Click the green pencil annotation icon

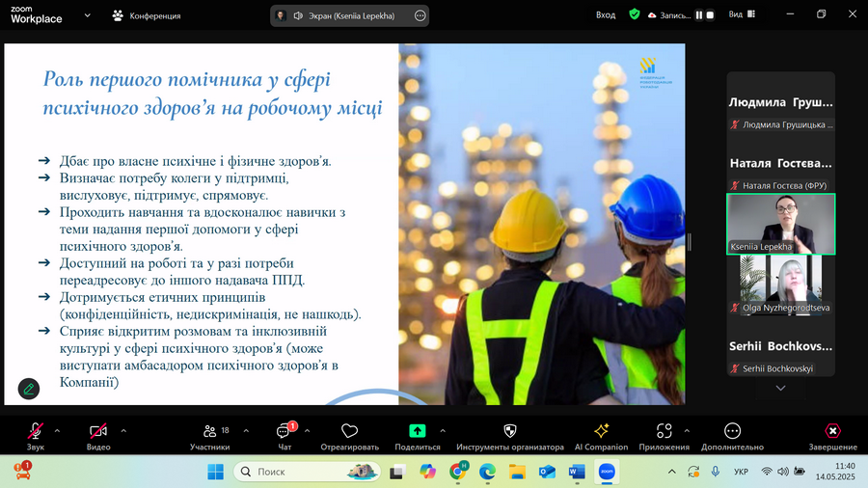pos(29,389)
